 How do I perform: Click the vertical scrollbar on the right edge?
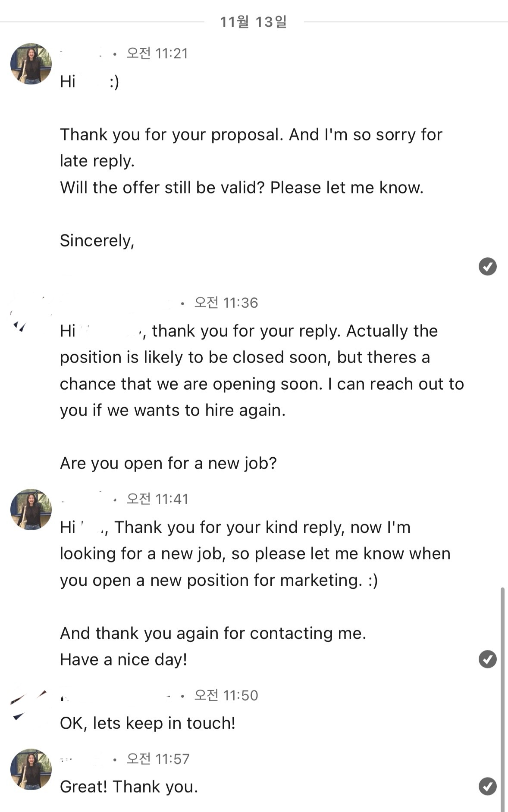pyautogui.click(x=502, y=699)
